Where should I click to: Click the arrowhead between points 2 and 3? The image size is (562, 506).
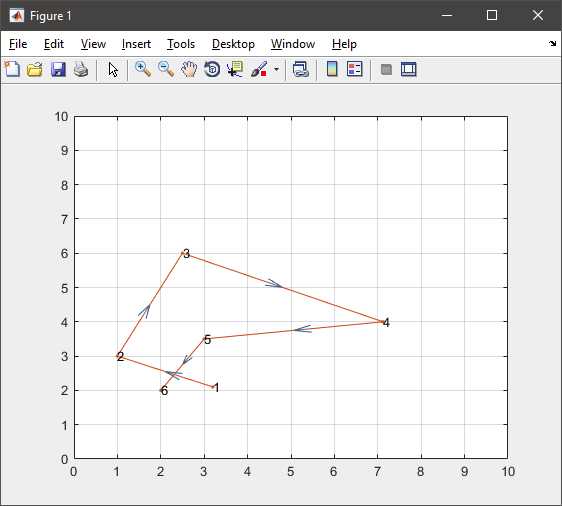[145, 311]
